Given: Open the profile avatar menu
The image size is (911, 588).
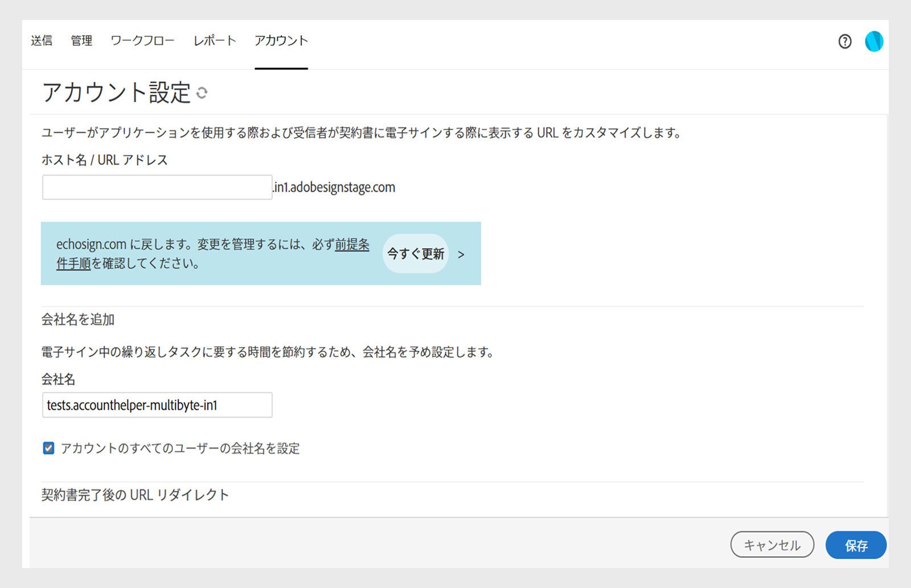Looking at the screenshot, I should coord(875,42).
